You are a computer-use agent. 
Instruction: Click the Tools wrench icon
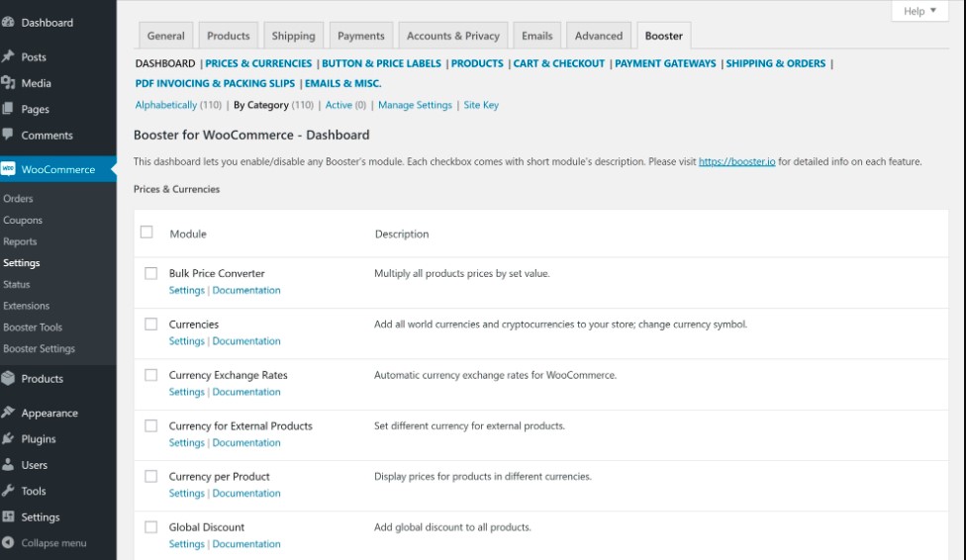pyautogui.click(x=7, y=491)
